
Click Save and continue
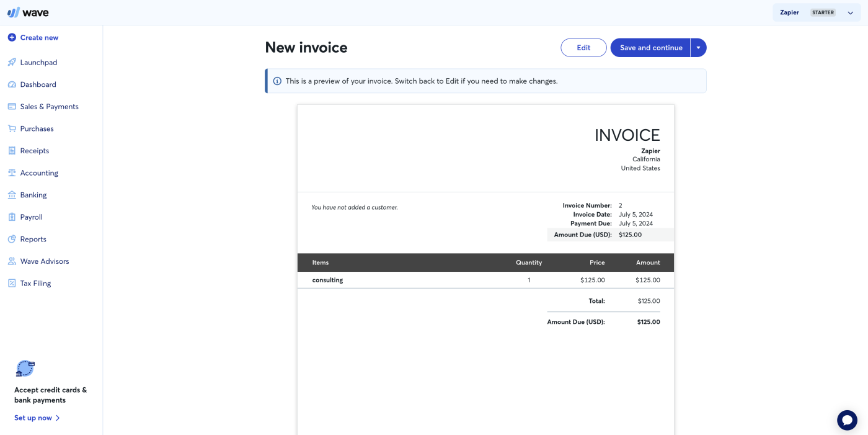tap(650, 48)
